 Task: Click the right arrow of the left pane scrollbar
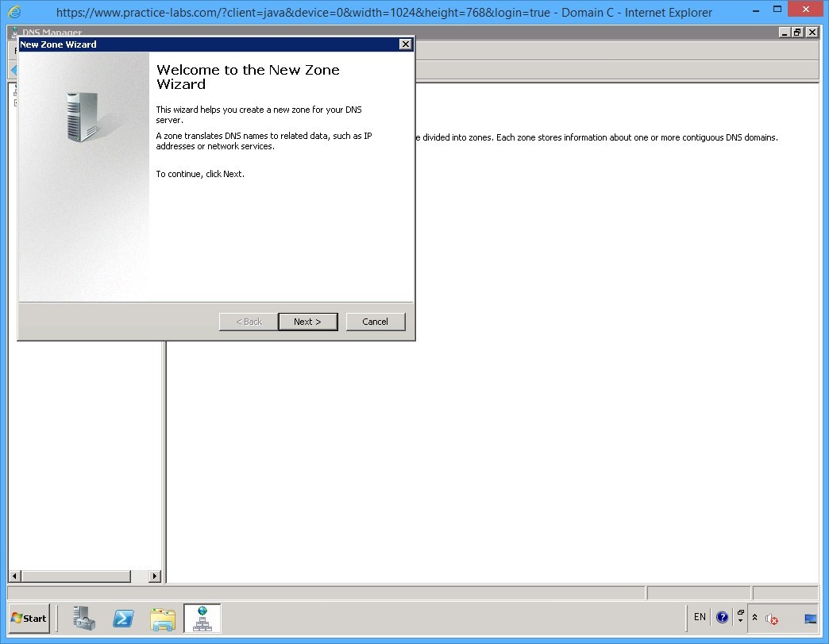point(156,576)
